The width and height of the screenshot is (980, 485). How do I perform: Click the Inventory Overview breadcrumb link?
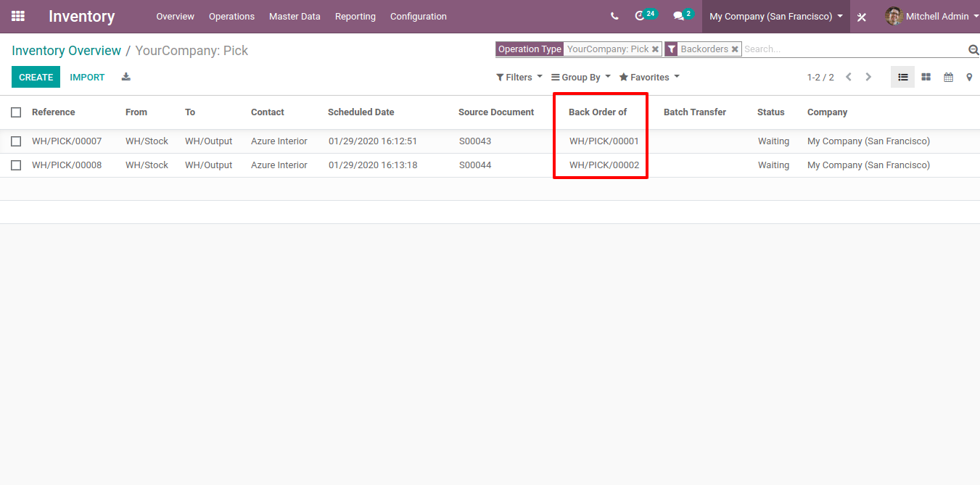coord(66,51)
